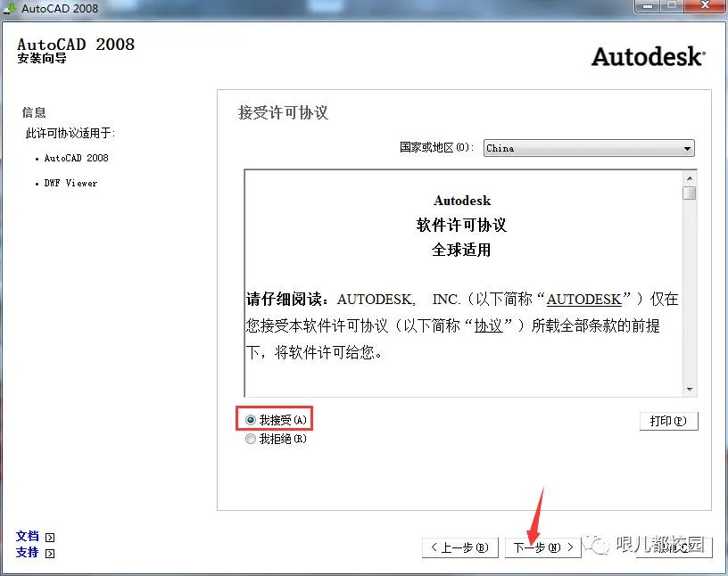Click the license text scrollbar thumb
The width and height of the screenshot is (728, 576).
(690, 193)
